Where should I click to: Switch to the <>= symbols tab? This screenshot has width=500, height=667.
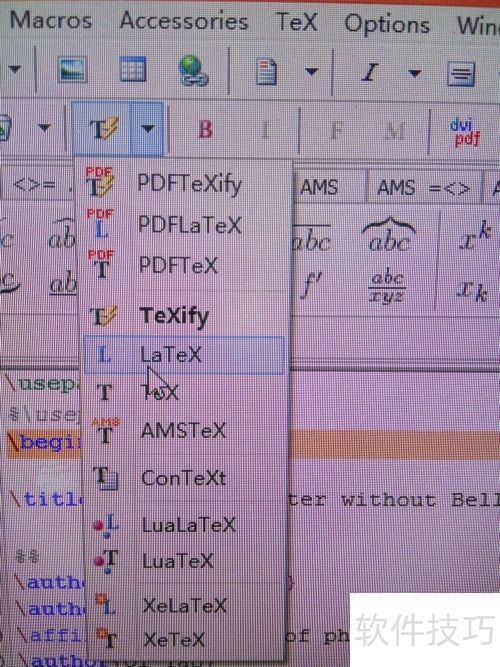pyautogui.click(x=36, y=185)
